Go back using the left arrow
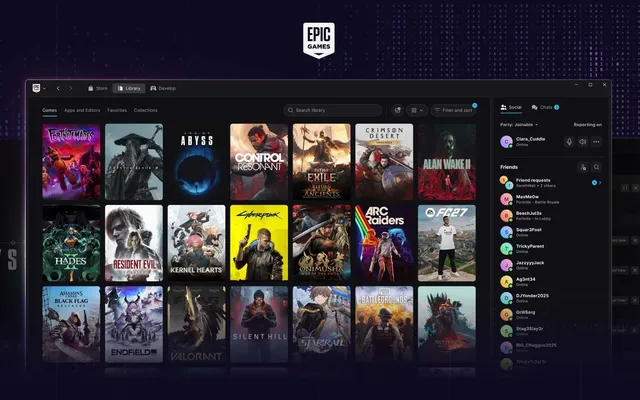640x400 pixels. coord(58,88)
